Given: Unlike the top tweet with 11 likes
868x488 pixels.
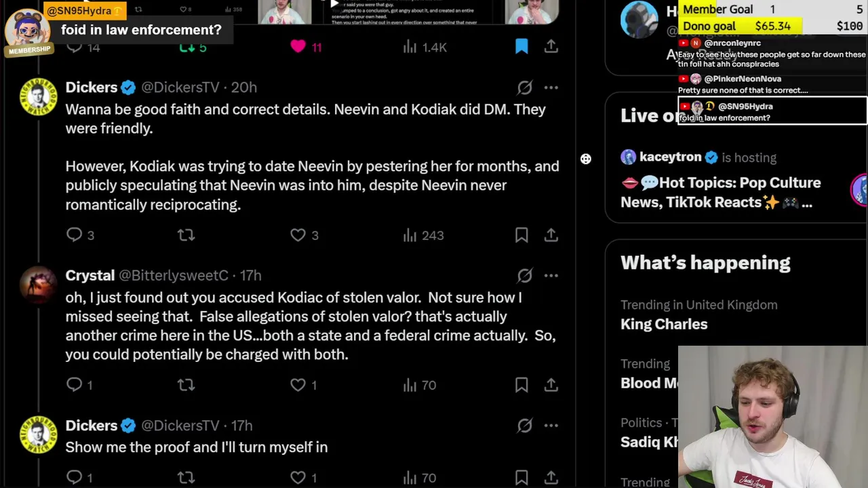Looking at the screenshot, I should pos(298,46).
